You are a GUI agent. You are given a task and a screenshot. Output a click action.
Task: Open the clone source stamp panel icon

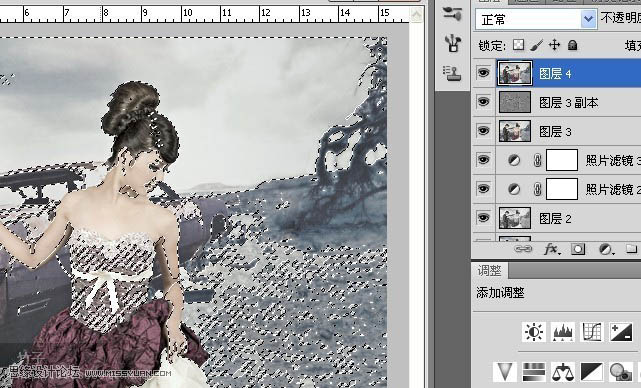(x=453, y=73)
